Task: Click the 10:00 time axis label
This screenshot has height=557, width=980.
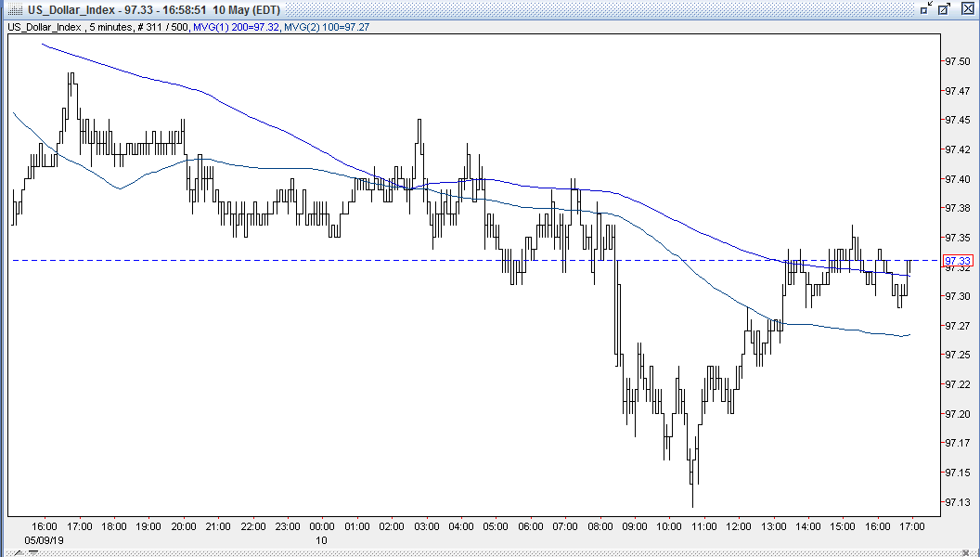Action: [669, 526]
